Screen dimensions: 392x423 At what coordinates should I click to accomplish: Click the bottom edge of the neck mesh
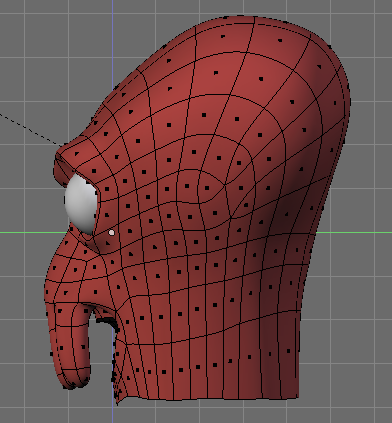point(207,398)
